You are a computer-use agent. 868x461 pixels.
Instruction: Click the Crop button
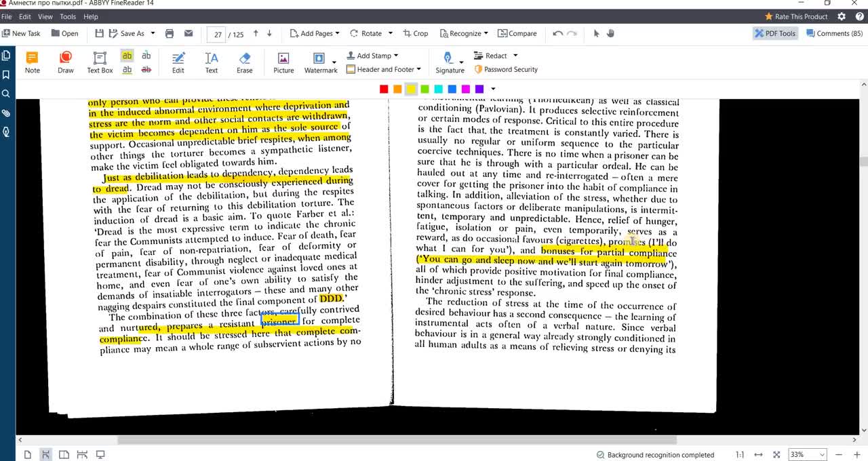(416, 33)
